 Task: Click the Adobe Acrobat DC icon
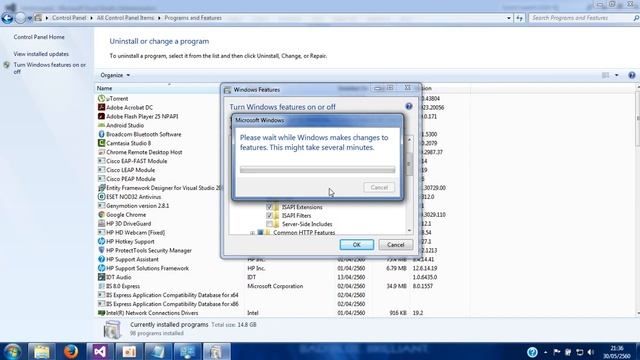[101, 107]
